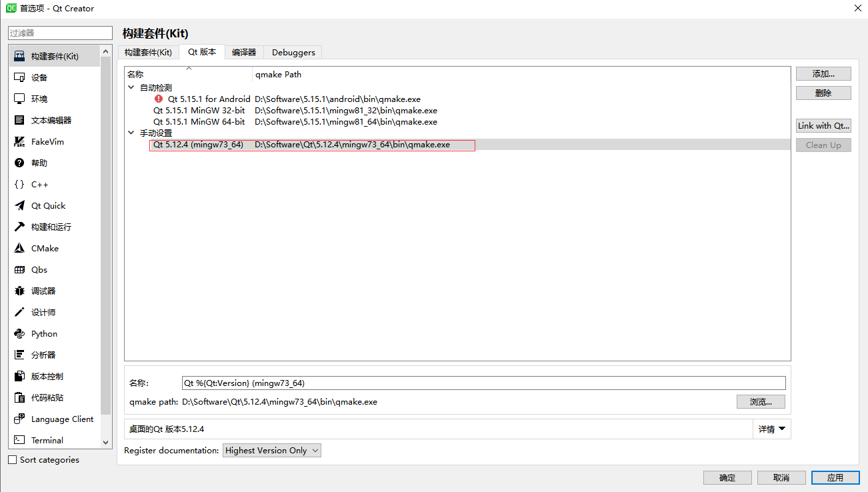Open the 调试器 debugger bug icon
The height and width of the screenshot is (492, 868).
[19, 291]
